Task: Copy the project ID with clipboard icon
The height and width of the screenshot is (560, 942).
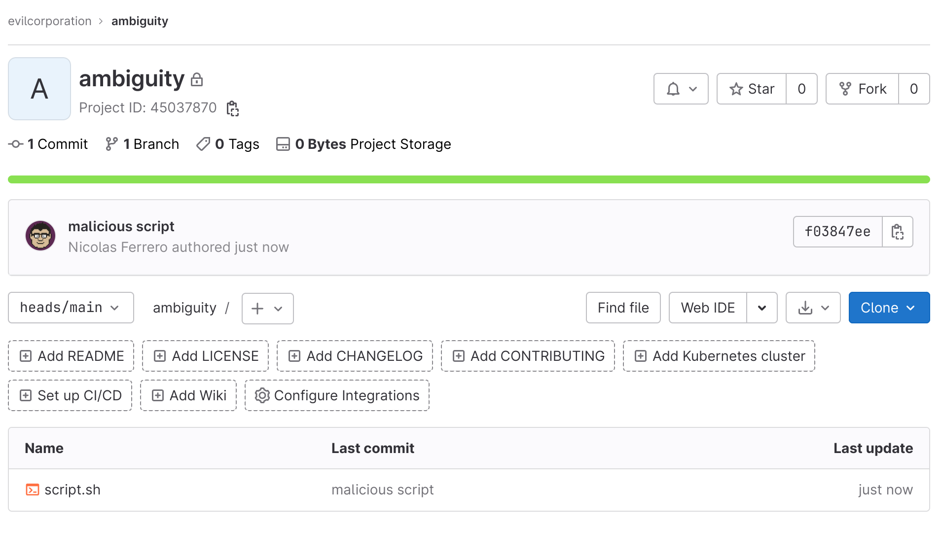Action: pyautogui.click(x=232, y=108)
